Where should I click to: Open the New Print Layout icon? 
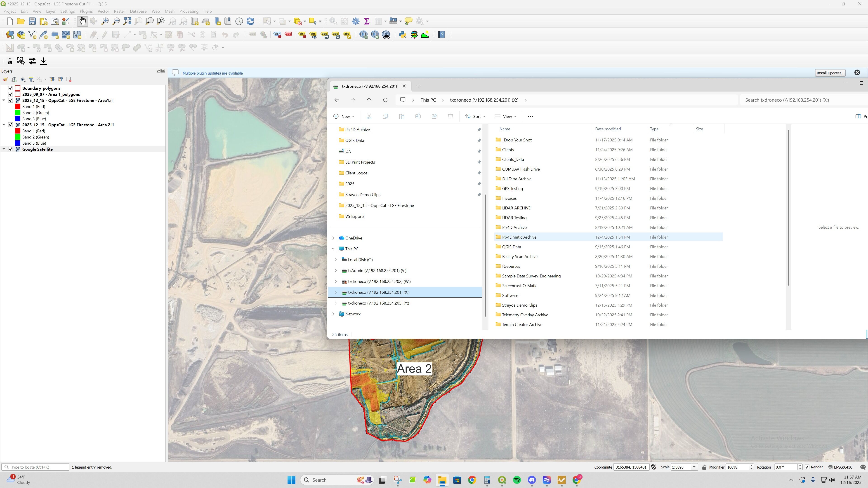point(43,21)
